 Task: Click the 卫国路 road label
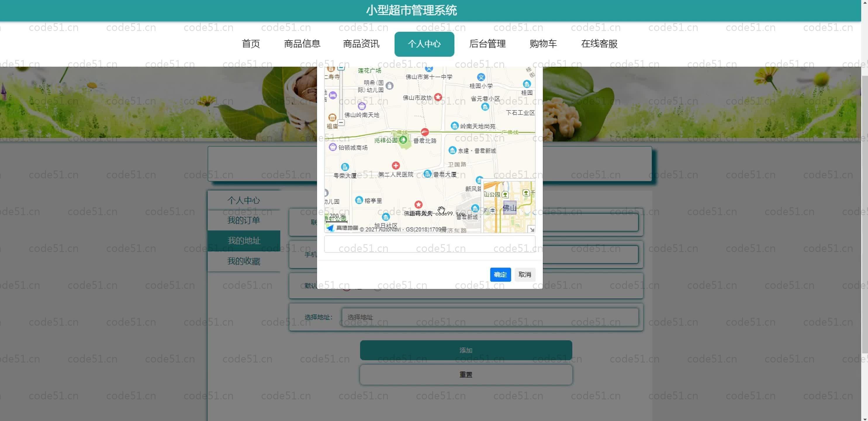click(457, 164)
